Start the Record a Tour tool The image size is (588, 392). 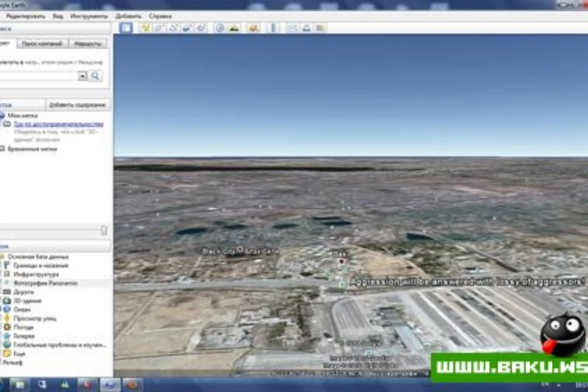201,27
